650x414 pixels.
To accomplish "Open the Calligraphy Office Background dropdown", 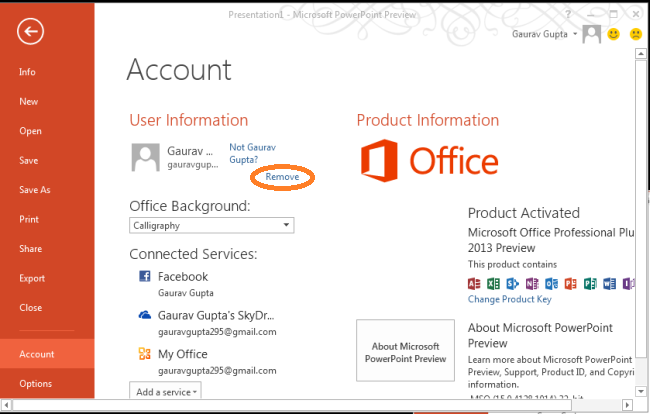I will [212, 225].
